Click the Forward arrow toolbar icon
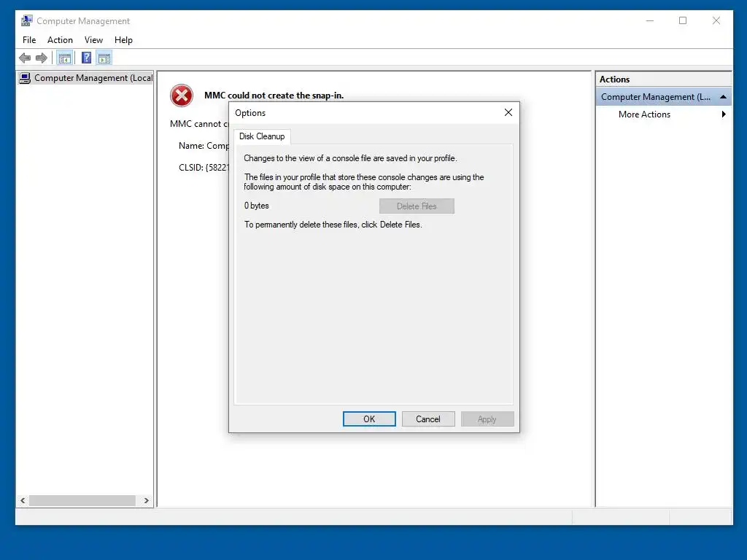Viewport: 747px width, 560px height. pos(42,58)
